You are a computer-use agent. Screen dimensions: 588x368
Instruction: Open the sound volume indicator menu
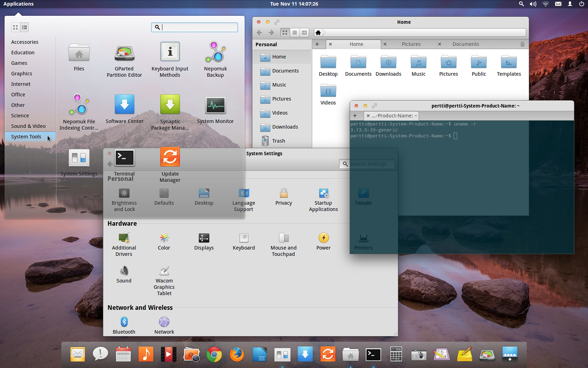coord(533,4)
